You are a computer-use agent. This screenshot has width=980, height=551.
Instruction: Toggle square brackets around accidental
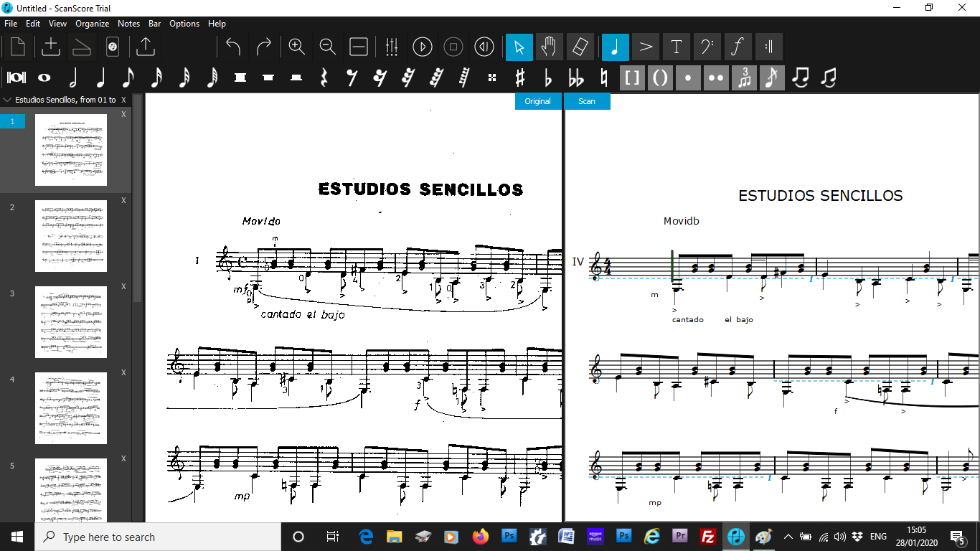click(632, 77)
